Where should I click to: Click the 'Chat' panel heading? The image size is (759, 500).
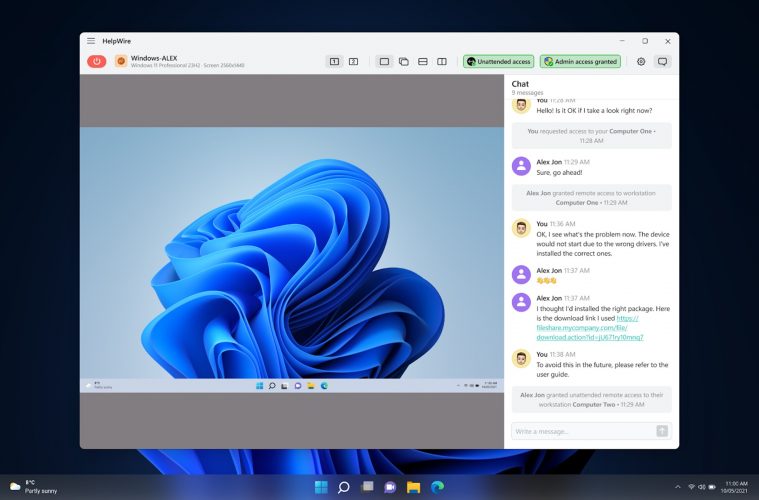pyautogui.click(x=520, y=84)
